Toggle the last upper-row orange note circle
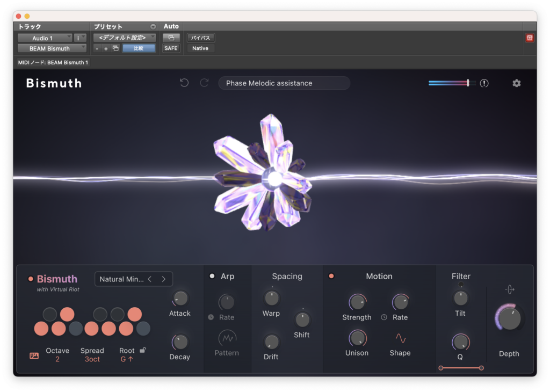Viewport: 550px width, 392px height. pyautogui.click(x=134, y=314)
